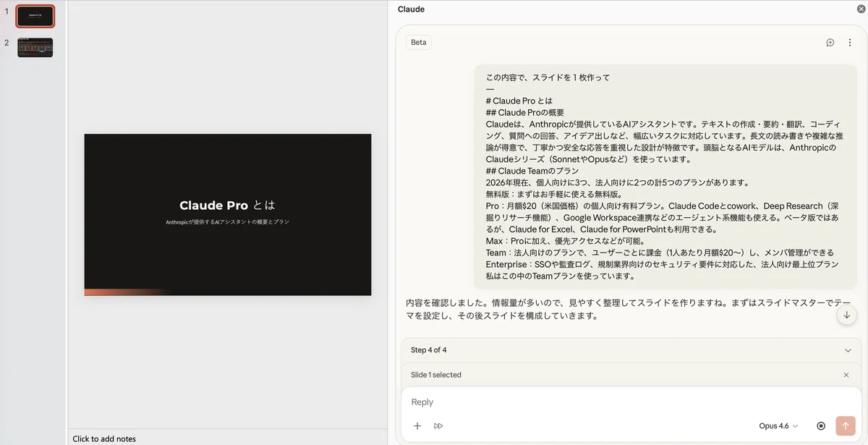Expand the "Step 4 of 4" section
The height and width of the screenshot is (445, 868).
pyautogui.click(x=848, y=350)
